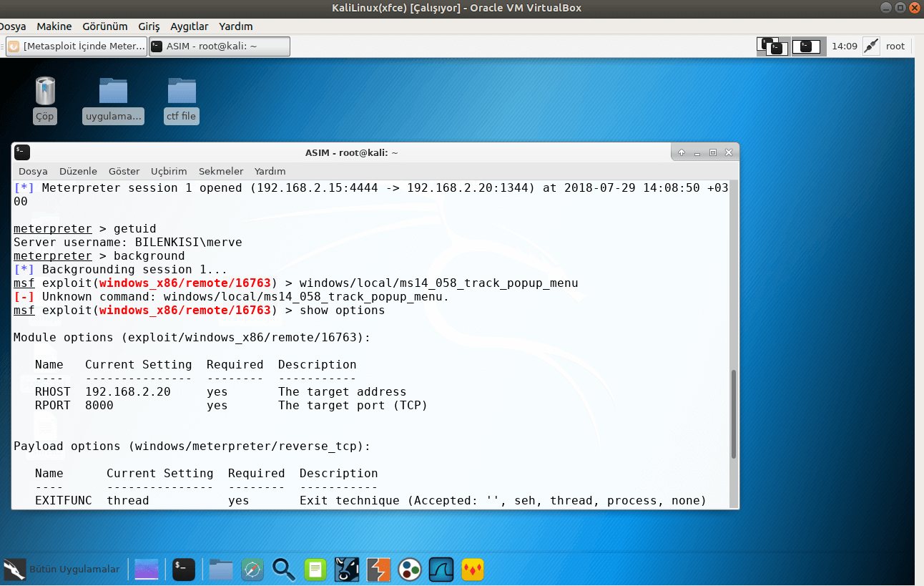Open the Metasploit İçinde Meter... taskbar window
Image resolution: width=924 pixels, height=586 pixels.
click(76, 47)
